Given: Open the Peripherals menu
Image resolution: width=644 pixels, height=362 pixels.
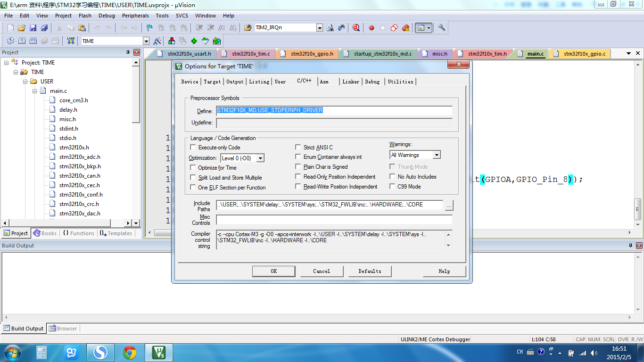Looking at the screenshot, I should pos(135,16).
